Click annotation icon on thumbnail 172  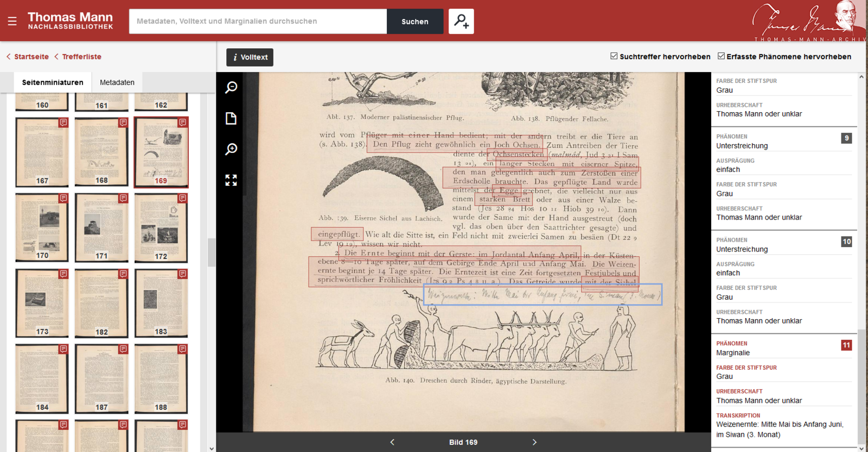pyautogui.click(x=182, y=198)
